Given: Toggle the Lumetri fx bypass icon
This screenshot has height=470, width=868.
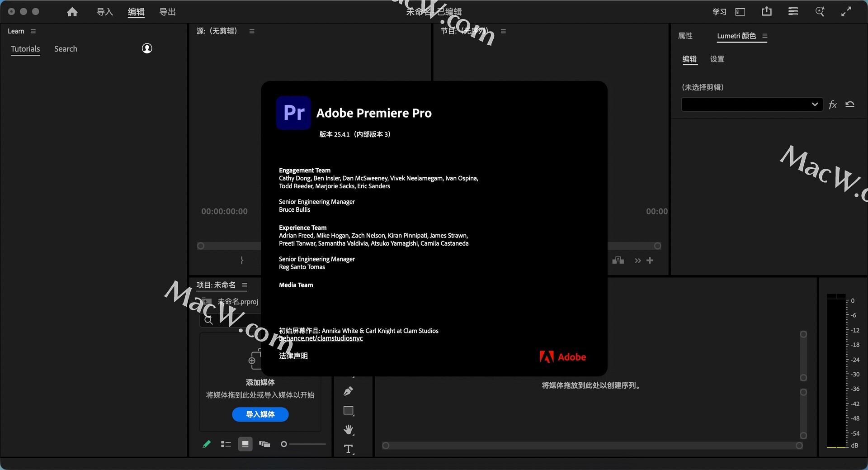Looking at the screenshot, I should 833,105.
